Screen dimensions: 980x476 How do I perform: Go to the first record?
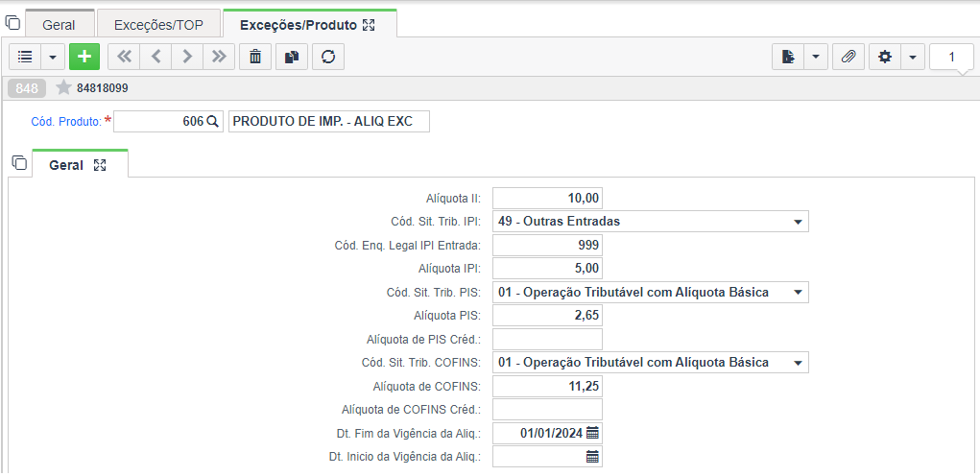(125, 57)
